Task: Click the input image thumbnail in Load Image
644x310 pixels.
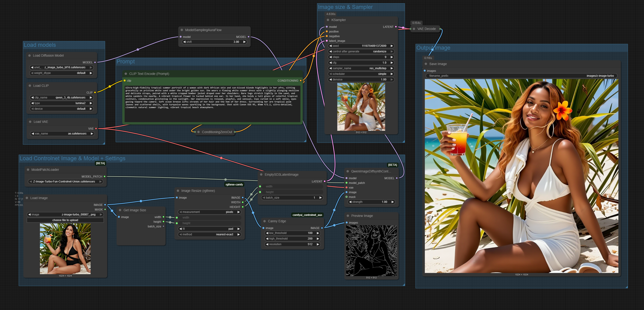Action: pyautogui.click(x=65, y=249)
